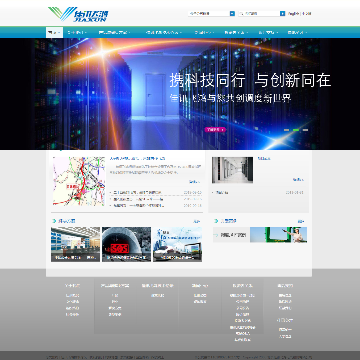Viewport: 360px width, 360px height.
Task: Open the last item in the navigation bar
Action: pos(297,32)
